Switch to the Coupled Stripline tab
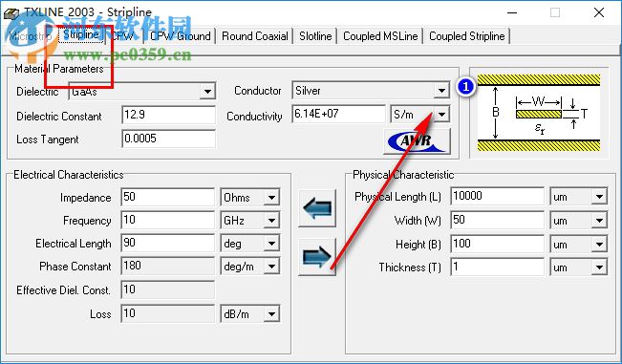Viewport: 622px width, 364px height. (x=467, y=36)
